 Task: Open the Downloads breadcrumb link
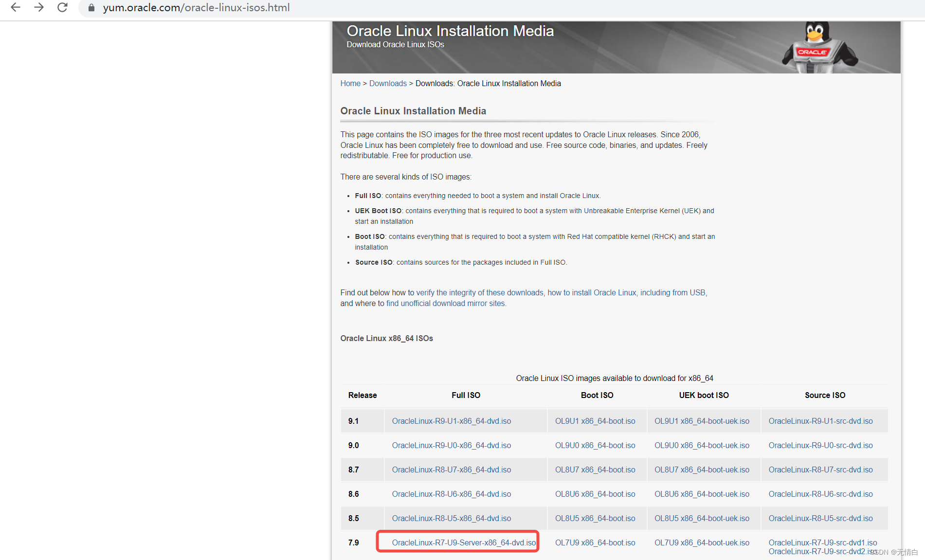388,83
